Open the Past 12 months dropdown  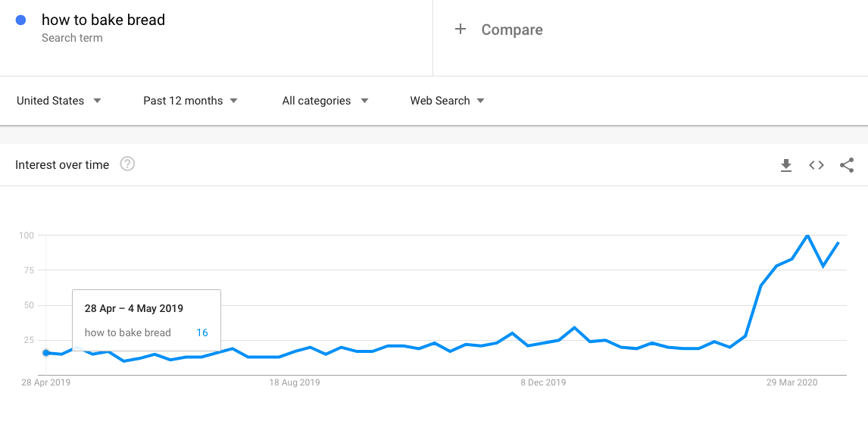click(190, 101)
